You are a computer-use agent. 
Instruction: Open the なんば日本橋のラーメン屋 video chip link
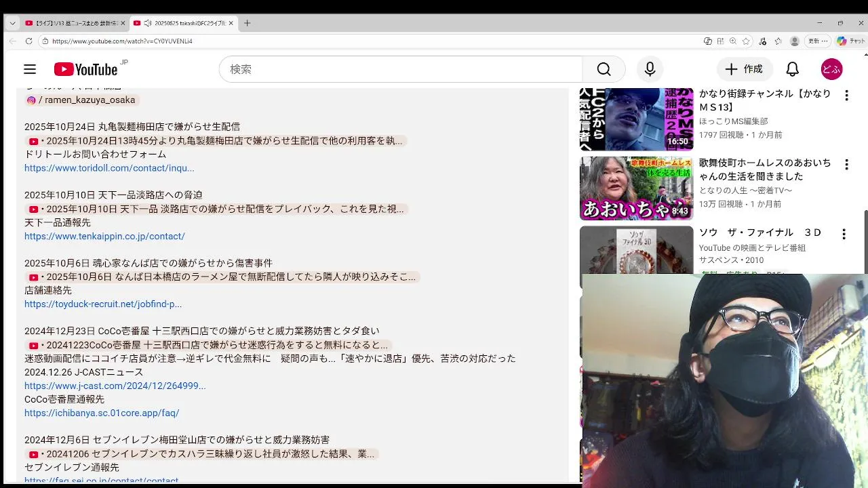click(222, 277)
